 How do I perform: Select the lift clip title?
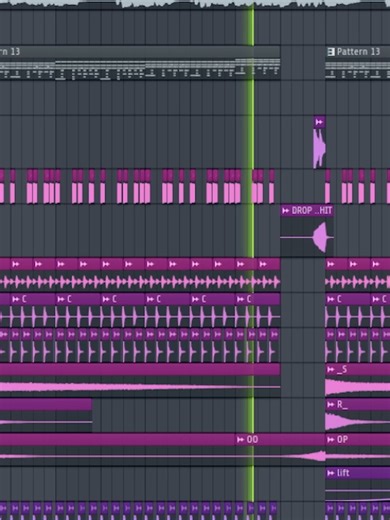coord(343,473)
